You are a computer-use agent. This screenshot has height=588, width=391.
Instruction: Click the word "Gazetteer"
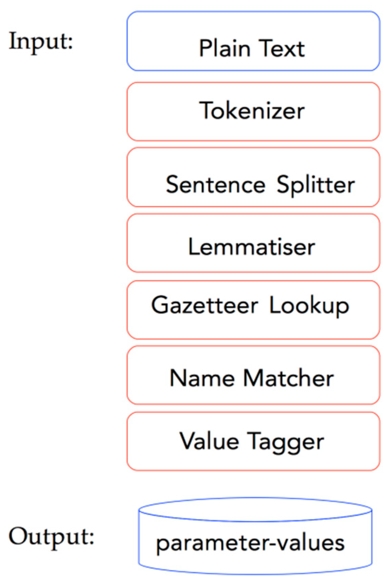click(x=205, y=305)
